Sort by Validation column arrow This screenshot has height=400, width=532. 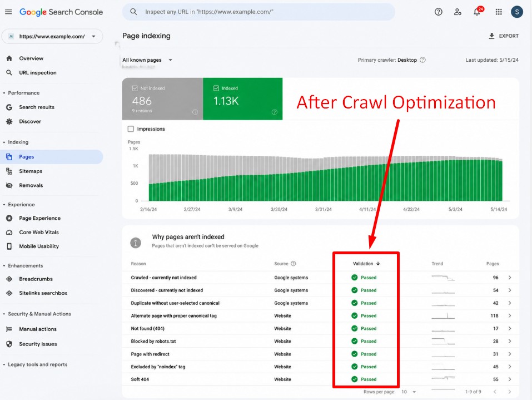[378, 264]
